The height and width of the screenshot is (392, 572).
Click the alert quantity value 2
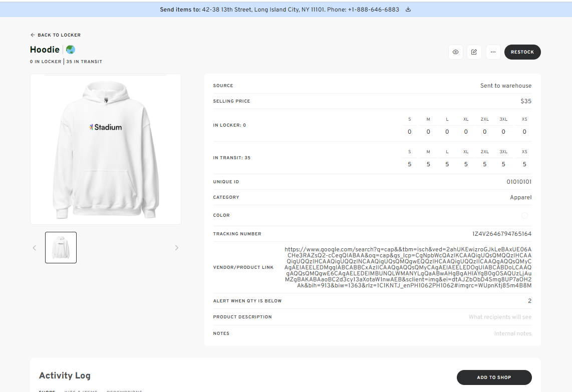click(x=530, y=301)
